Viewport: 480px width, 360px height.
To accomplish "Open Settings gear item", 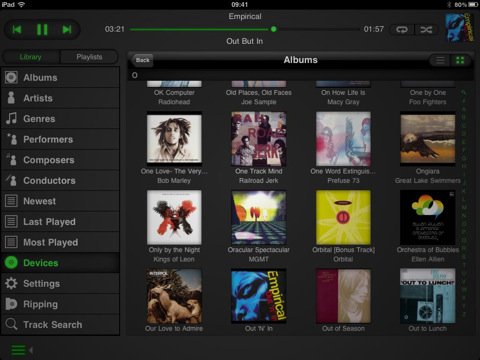I will pyautogui.click(x=60, y=284).
